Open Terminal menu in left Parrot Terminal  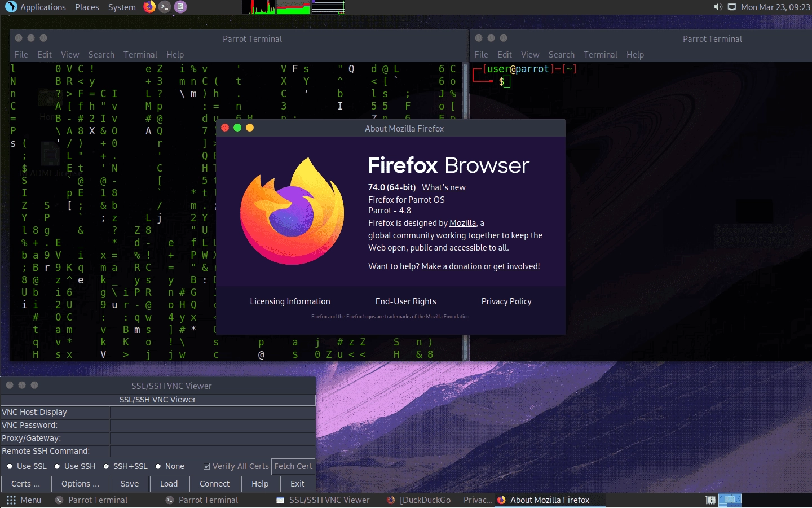[140, 55]
